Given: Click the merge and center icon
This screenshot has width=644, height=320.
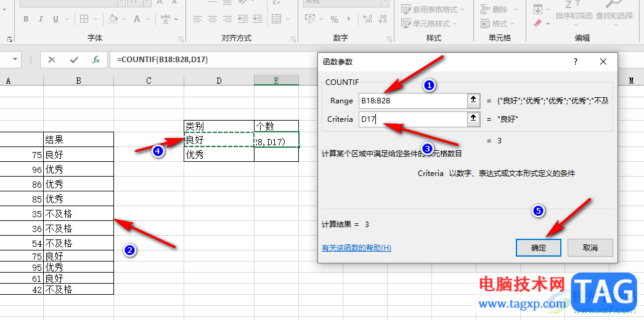Looking at the screenshot, I should (x=276, y=19).
